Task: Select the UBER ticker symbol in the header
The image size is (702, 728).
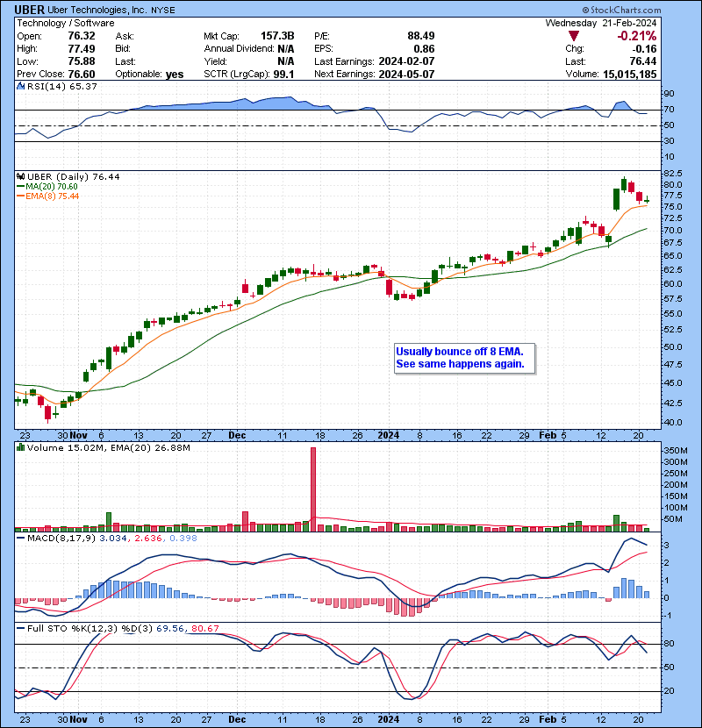Action: [29, 10]
